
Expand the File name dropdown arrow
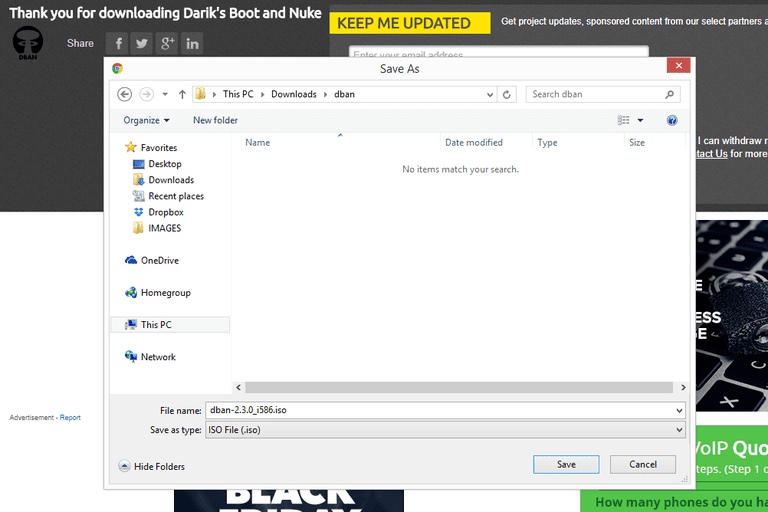tap(679, 410)
